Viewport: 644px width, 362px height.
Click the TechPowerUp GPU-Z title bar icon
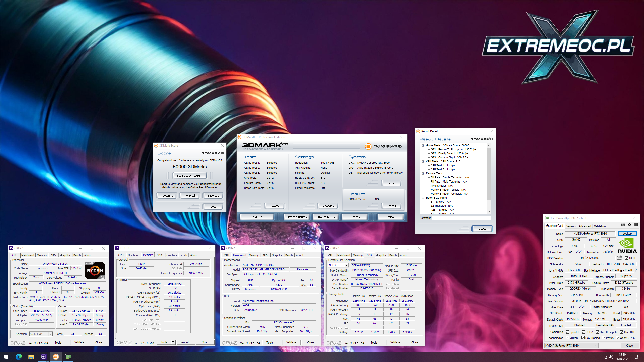(x=547, y=218)
